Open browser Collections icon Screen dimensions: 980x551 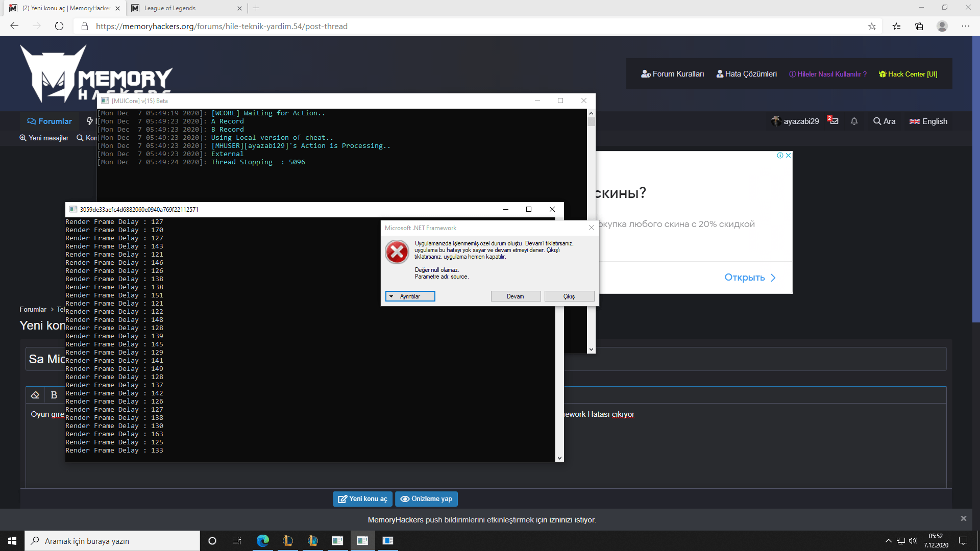[919, 26]
